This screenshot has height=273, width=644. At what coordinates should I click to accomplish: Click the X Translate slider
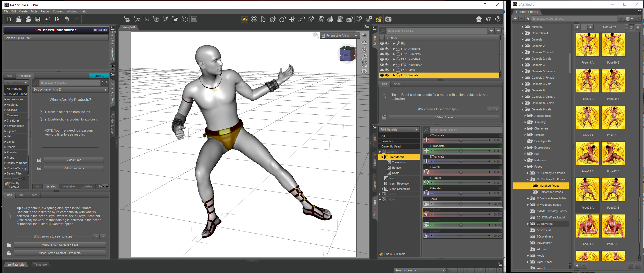point(460,140)
